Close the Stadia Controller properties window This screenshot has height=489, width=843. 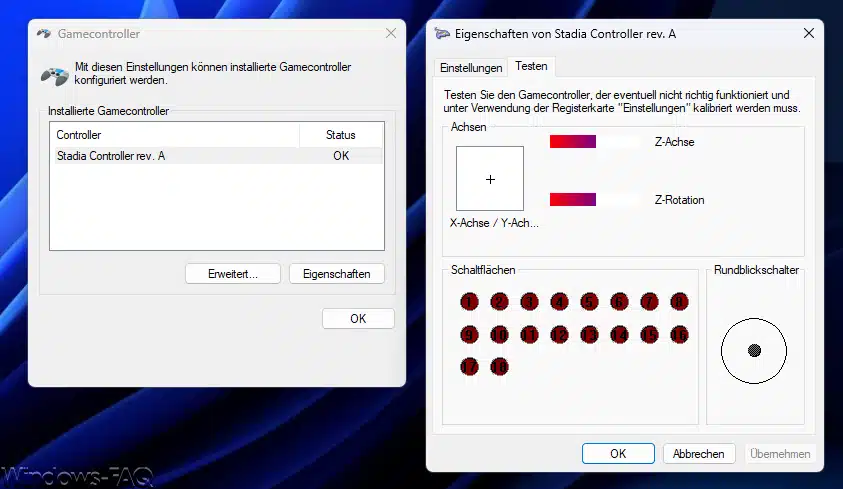coord(809,33)
